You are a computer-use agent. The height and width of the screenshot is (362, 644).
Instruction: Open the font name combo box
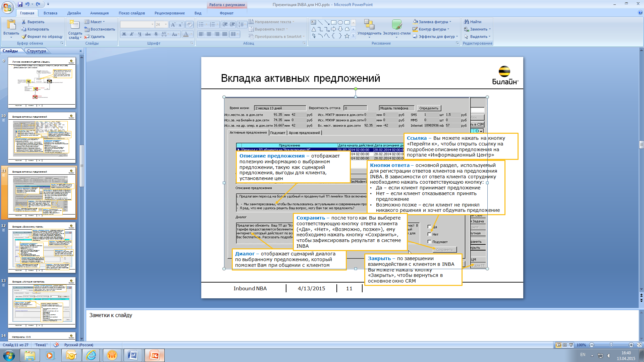137,24
